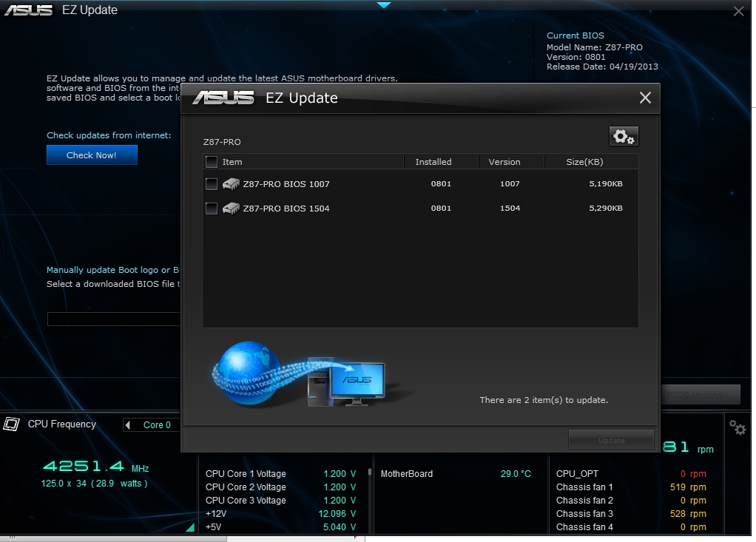Click the BIOS chip icon next to BIOS 1007
The image size is (756, 542).
click(x=231, y=183)
